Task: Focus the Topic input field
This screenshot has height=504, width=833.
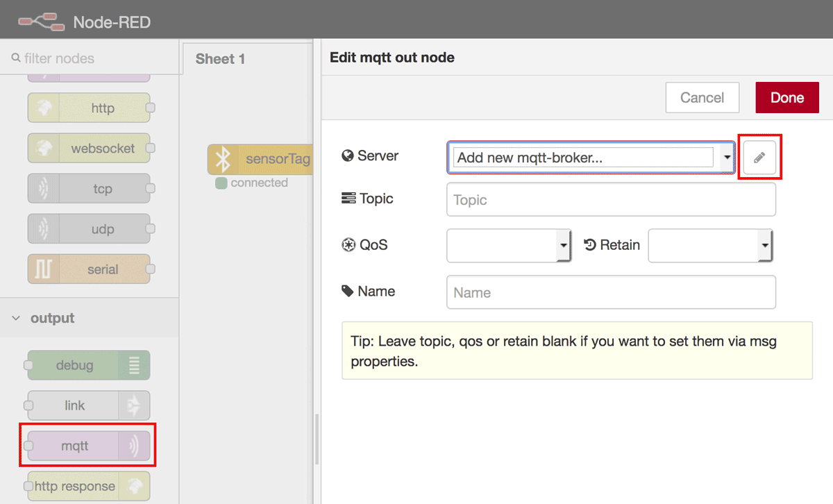Action: 611,200
